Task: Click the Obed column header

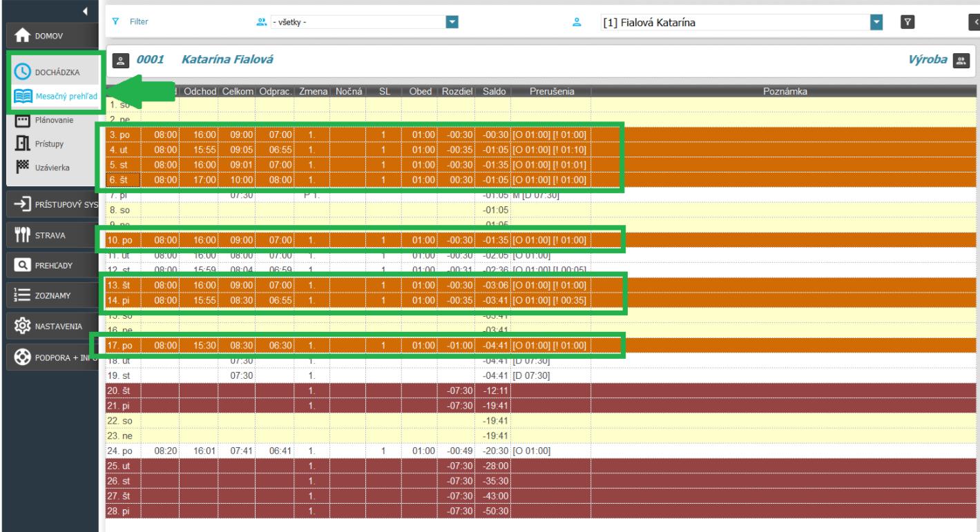Action: 420,91
